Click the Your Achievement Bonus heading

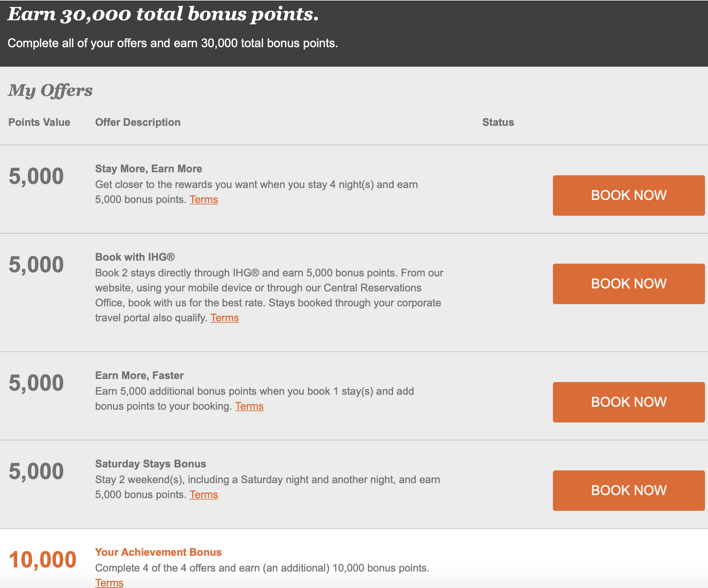click(158, 552)
